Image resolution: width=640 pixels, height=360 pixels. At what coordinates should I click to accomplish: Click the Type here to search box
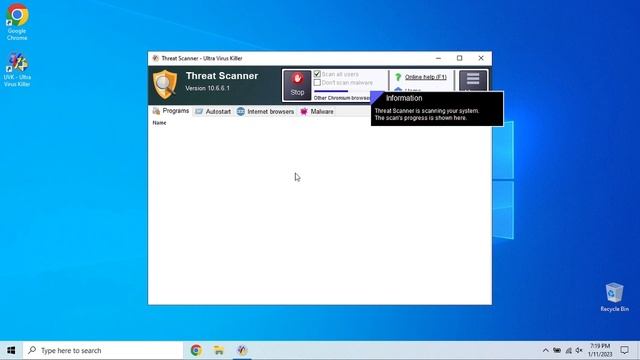point(103,350)
